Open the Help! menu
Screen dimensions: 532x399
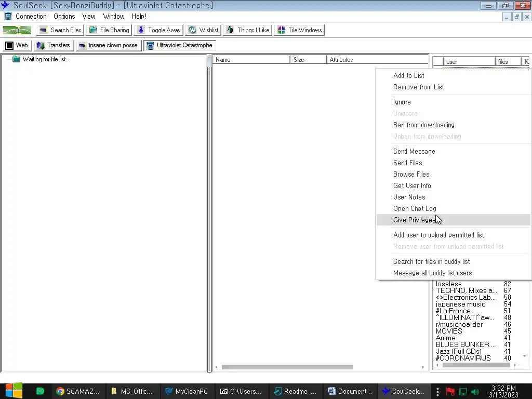coord(139,16)
